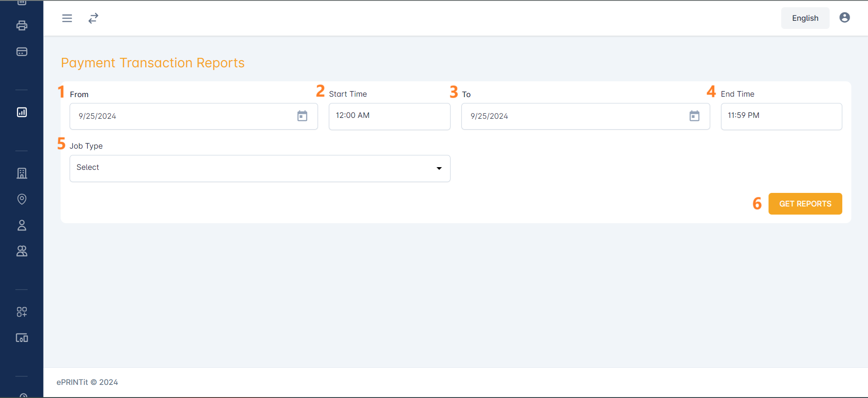Viewport: 868px width, 398px height.
Task: Open the devices icon in sidebar
Action: tap(22, 338)
